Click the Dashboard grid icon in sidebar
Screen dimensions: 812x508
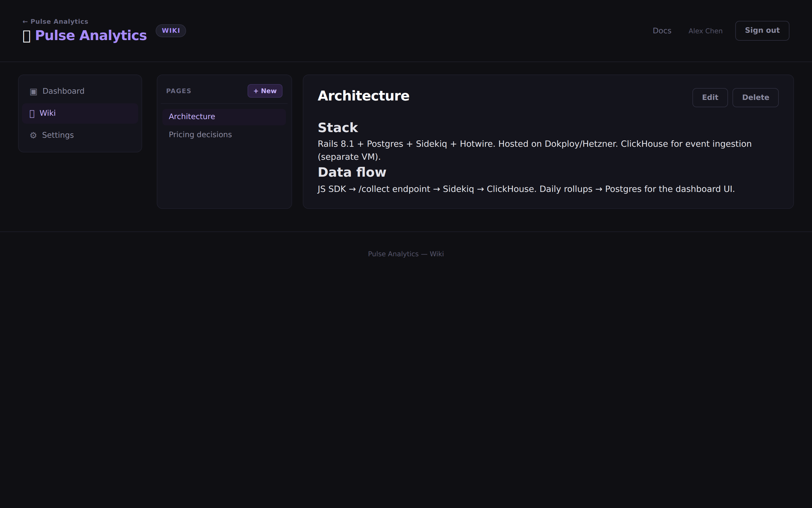click(x=33, y=92)
